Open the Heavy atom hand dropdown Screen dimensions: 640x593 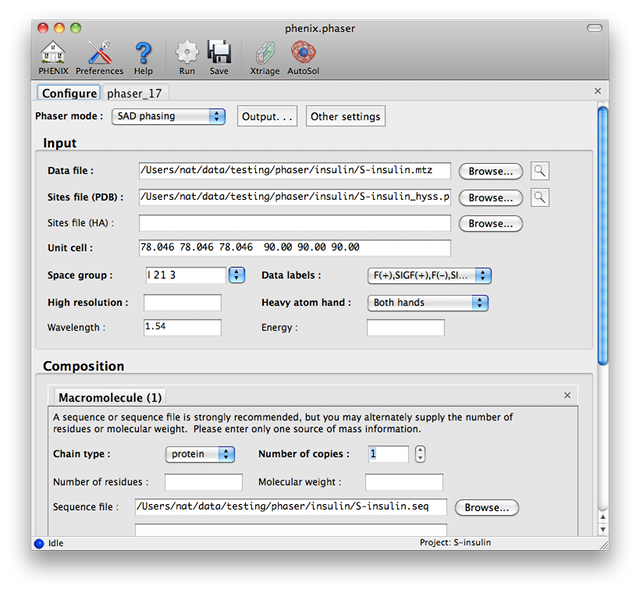(x=427, y=302)
